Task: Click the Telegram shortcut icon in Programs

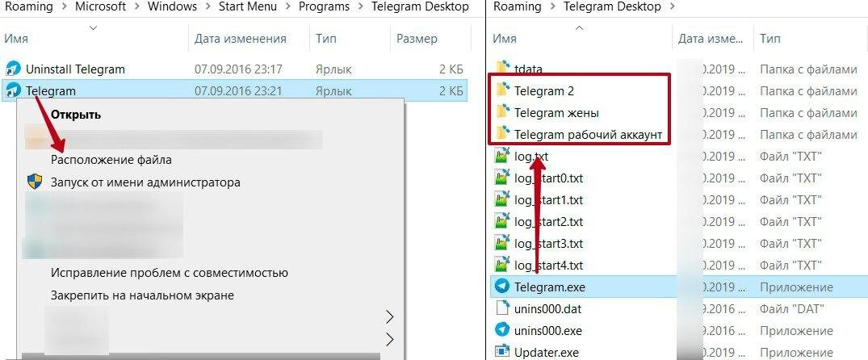Action: point(13,91)
